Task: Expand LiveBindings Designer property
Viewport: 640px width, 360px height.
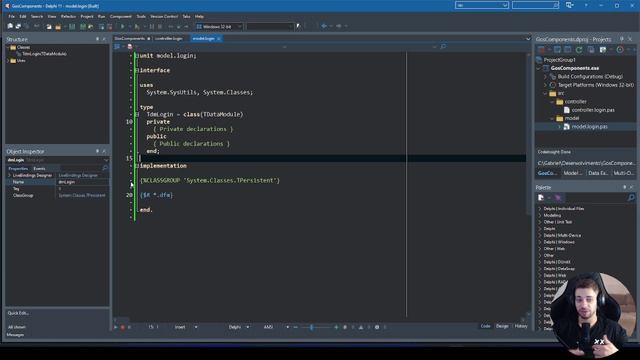Action: (9, 176)
